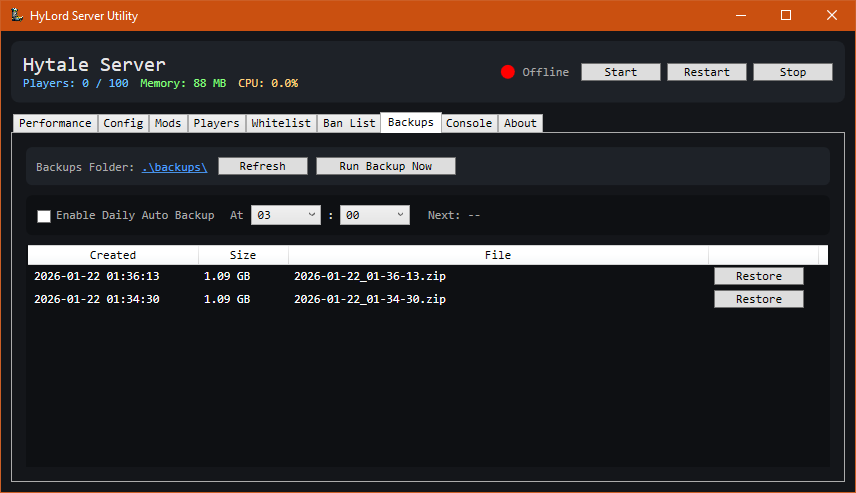The image size is (856, 493).
Task: Start the Hytale server
Action: point(621,72)
